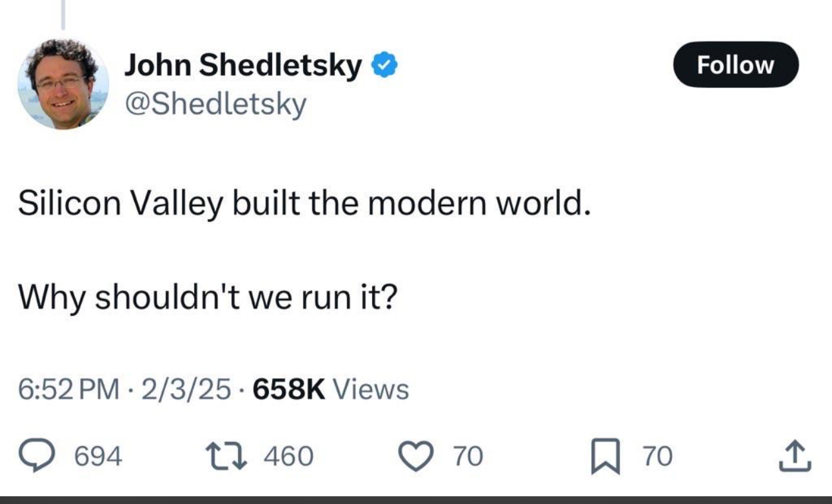The image size is (832, 504).
Task: Click the 6:52 PM timestamp
Action: pos(70,389)
